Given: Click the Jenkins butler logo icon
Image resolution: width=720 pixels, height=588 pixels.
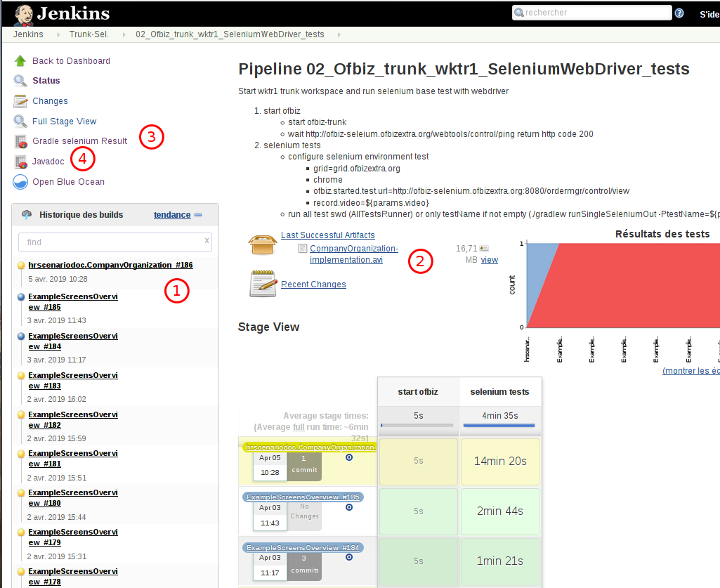Looking at the screenshot, I should [23, 14].
